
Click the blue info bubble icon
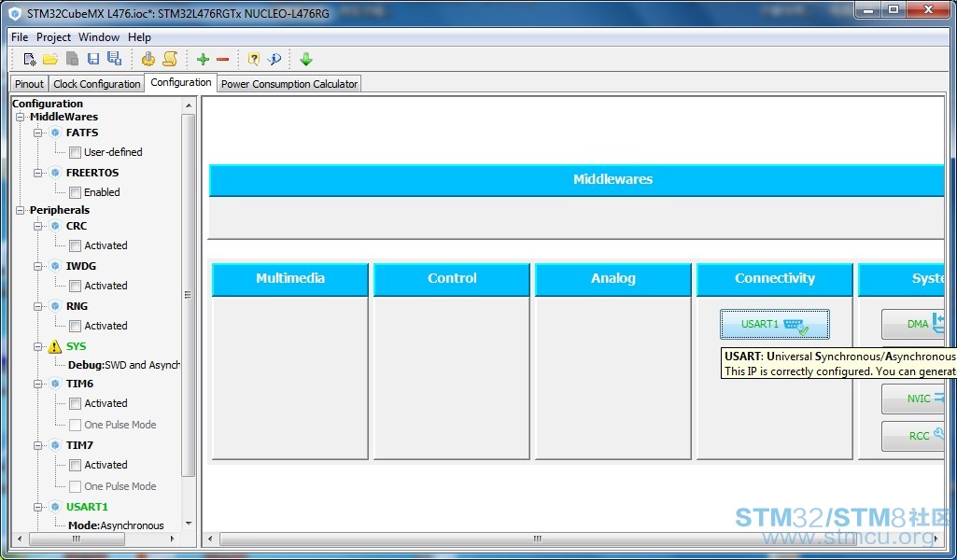pyautogui.click(x=274, y=59)
